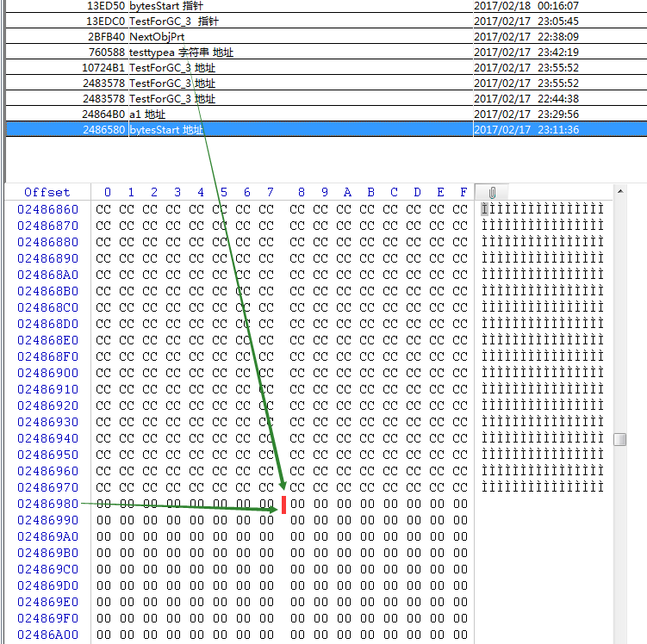
Task: Click the CC byte in column F of row 02486970
Action: point(460,488)
